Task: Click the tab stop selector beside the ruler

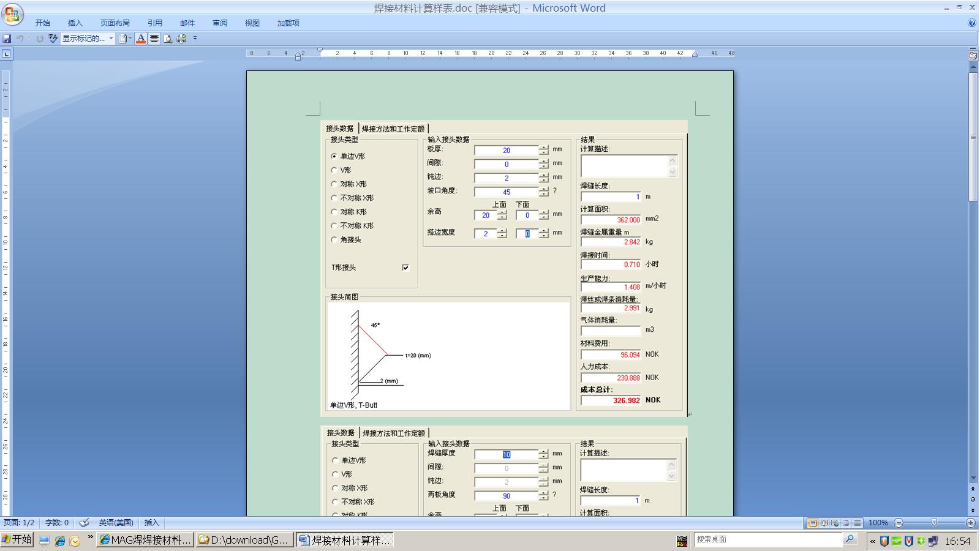Action: tap(6, 54)
